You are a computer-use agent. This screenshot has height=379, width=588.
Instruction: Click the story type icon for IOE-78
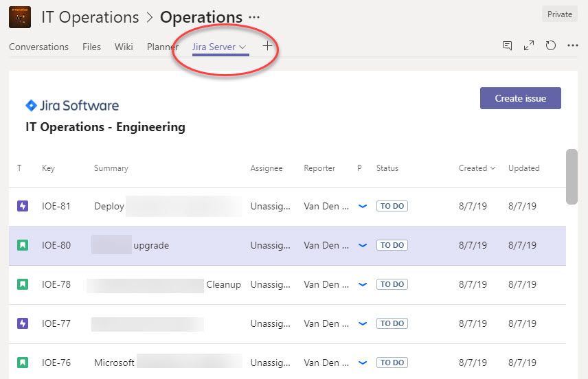pos(23,284)
